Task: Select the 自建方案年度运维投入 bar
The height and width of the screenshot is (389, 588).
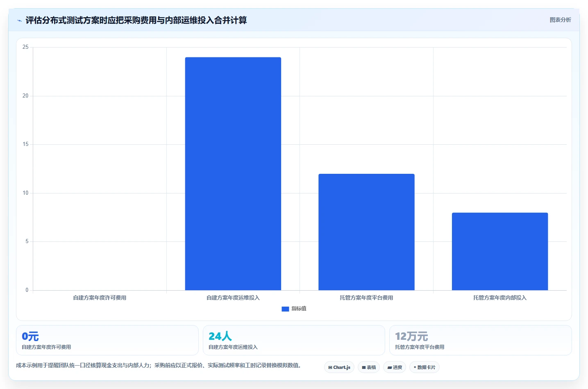Action: (x=233, y=174)
